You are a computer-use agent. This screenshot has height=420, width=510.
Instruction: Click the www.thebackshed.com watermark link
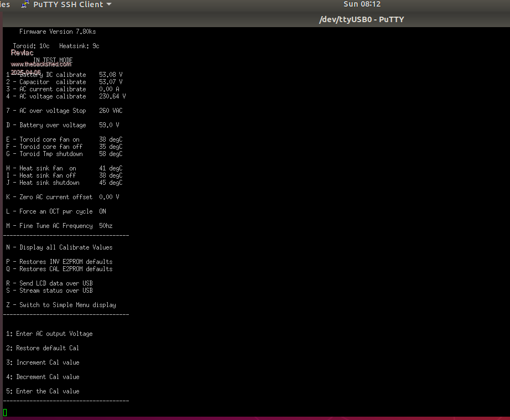point(41,64)
